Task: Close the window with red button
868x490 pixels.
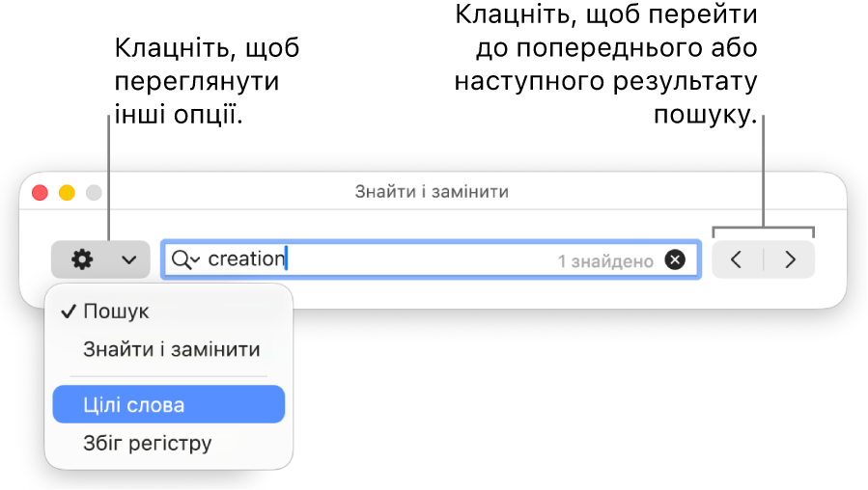Action: [40, 193]
